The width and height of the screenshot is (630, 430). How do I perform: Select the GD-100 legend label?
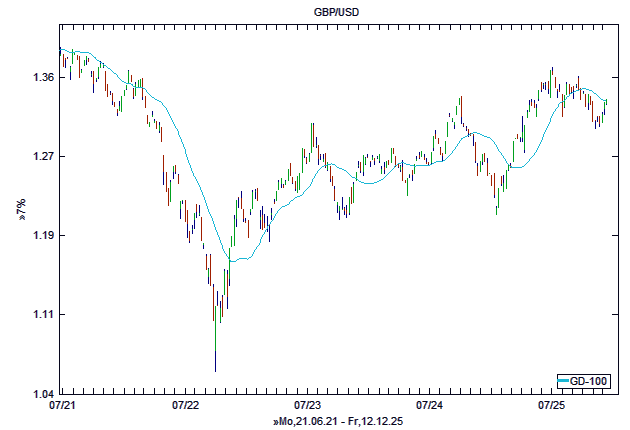tap(590, 381)
